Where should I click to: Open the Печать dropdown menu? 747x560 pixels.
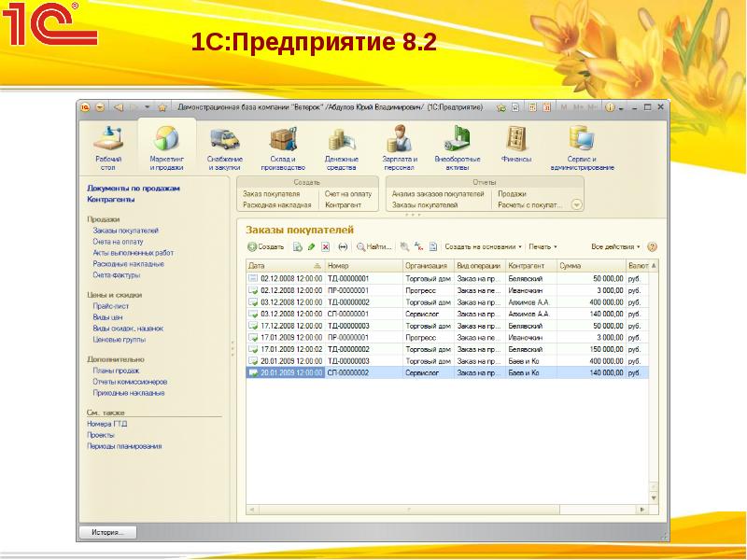[x=543, y=247]
